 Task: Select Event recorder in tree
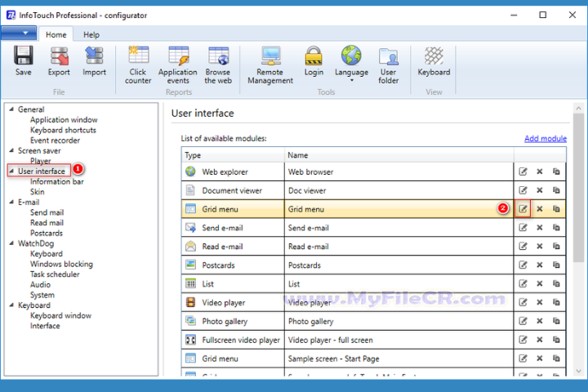56,140
